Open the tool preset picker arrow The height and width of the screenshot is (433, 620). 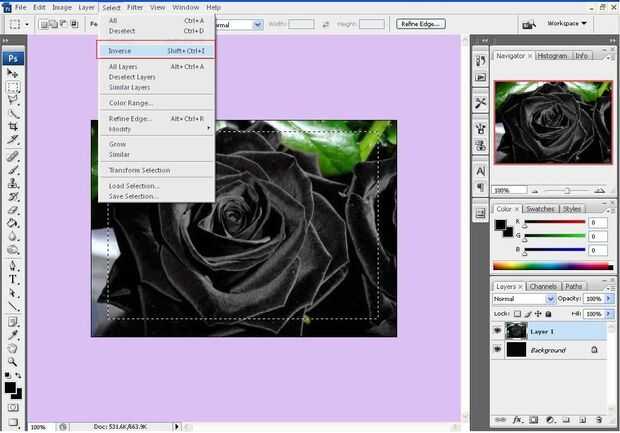(x=27, y=25)
